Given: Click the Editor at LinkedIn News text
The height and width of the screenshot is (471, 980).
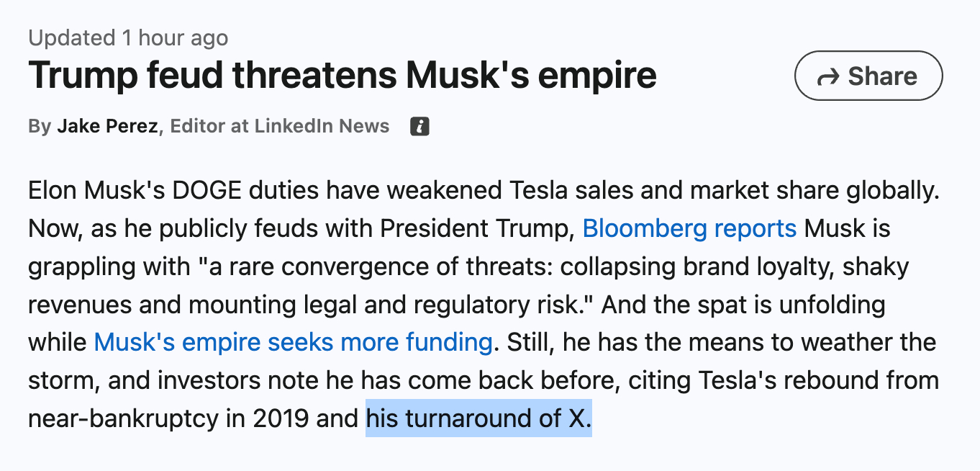Looking at the screenshot, I should tap(280, 127).
